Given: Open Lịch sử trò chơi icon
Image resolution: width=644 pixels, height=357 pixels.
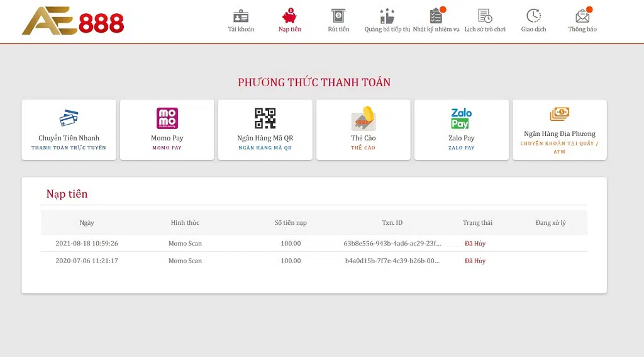Looking at the screenshot, I should point(485,16).
